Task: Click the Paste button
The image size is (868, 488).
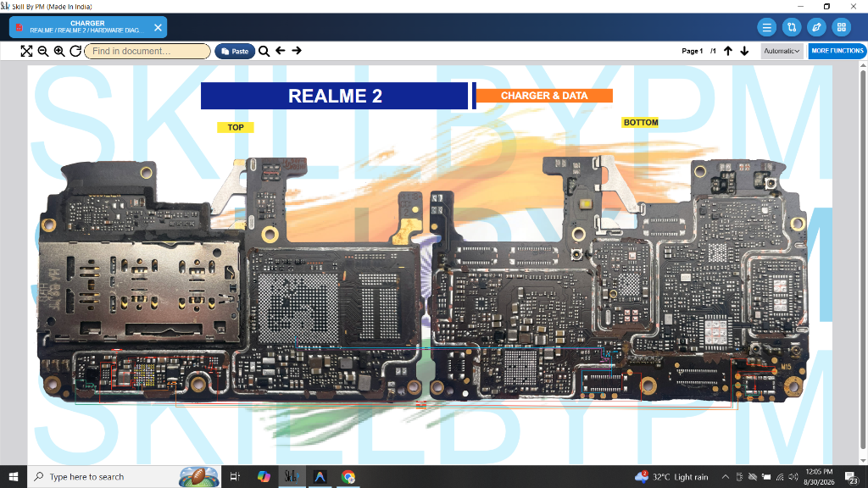Action: (235, 51)
